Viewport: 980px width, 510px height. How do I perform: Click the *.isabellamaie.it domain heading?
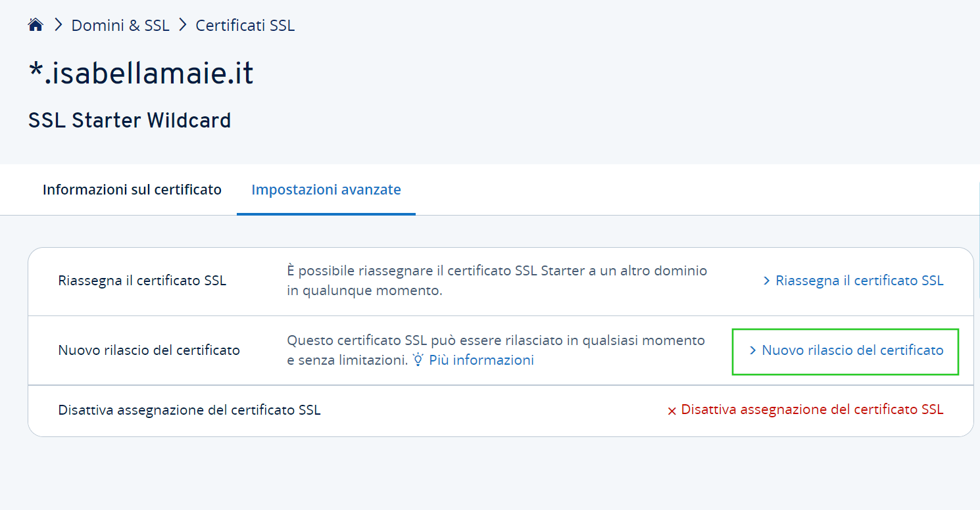coord(141,73)
